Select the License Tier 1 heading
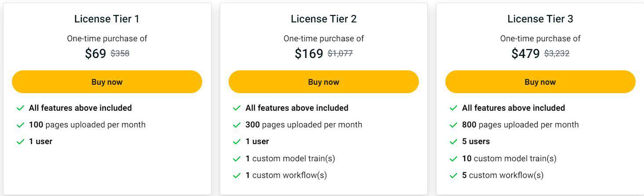The image size is (644, 196). tap(107, 19)
